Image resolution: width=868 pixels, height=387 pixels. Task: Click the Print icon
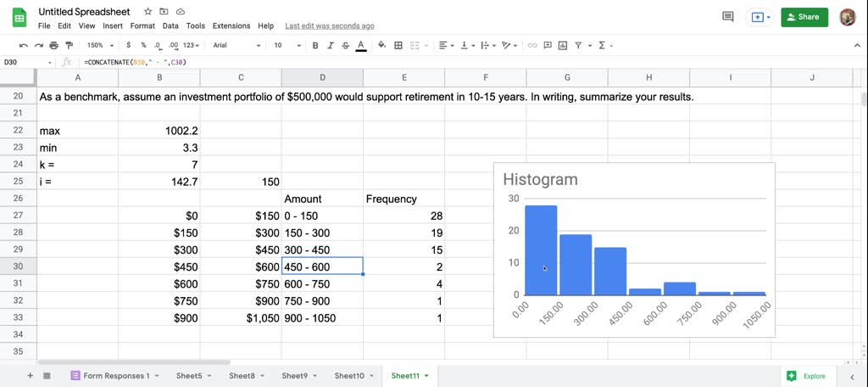click(x=53, y=45)
